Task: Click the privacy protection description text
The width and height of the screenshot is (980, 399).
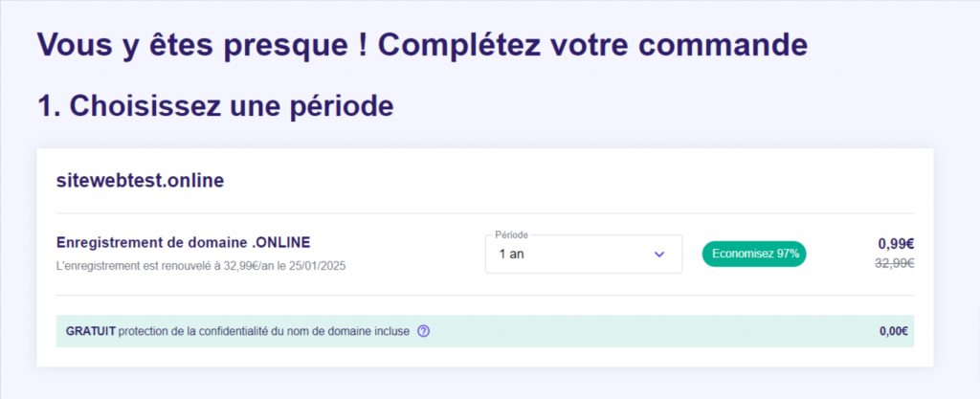Action: [x=263, y=331]
